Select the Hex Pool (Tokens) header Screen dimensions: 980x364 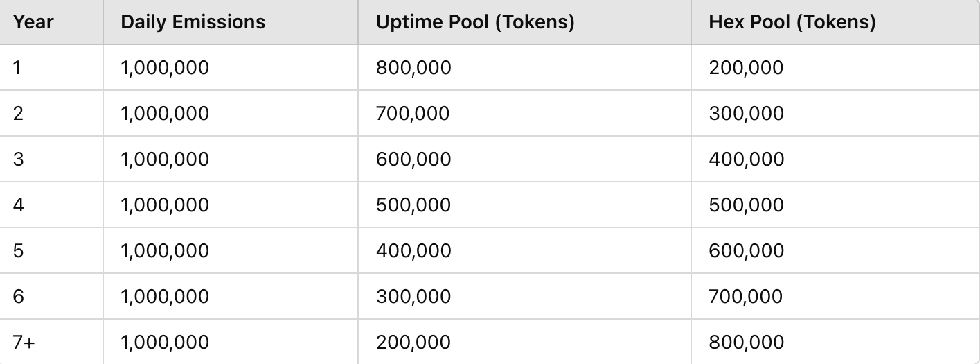(792, 22)
